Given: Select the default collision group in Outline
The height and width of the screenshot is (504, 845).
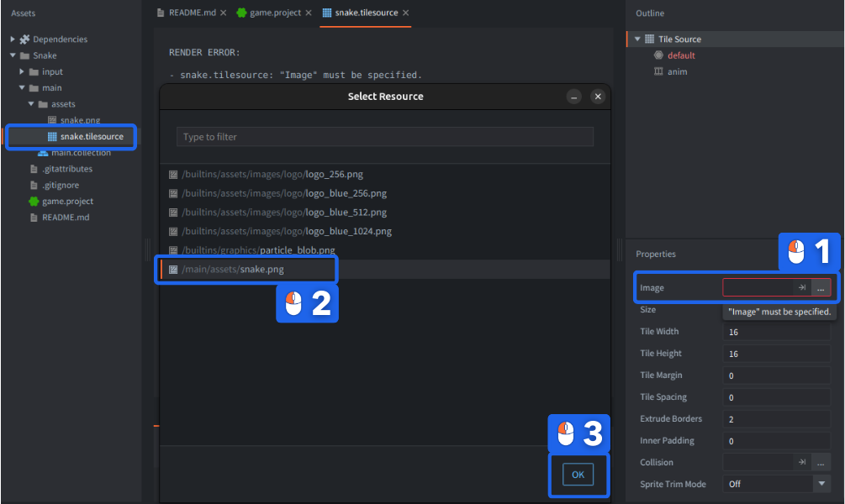Looking at the screenshot, I should coord(681,55).
